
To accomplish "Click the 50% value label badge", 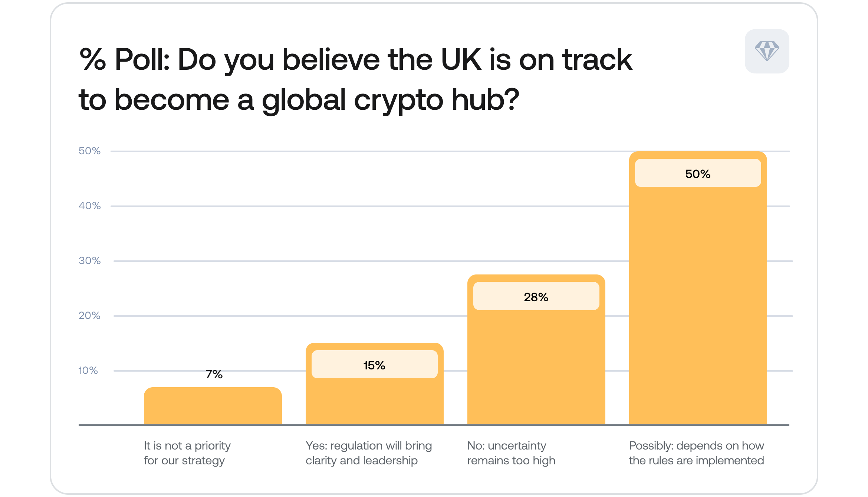I will coord(698,173).
